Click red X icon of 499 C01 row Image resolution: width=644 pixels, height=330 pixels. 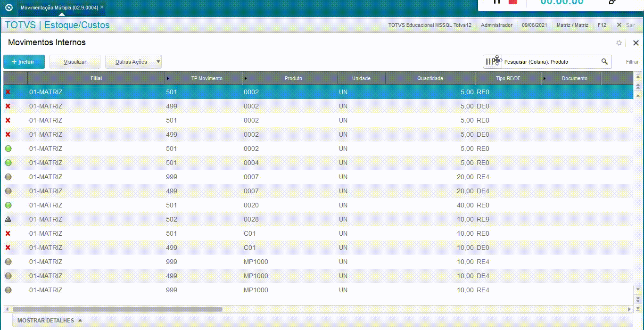coord(8,247)
